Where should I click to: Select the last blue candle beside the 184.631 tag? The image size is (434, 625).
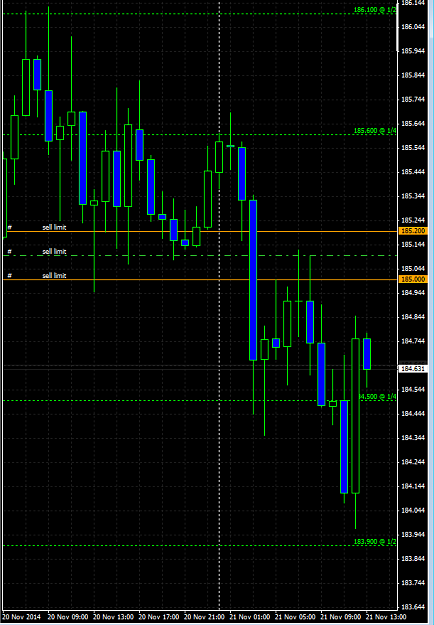pos(367,354)
